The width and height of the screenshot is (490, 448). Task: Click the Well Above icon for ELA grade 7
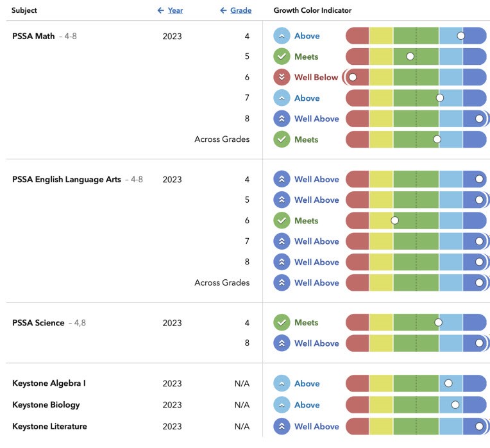pyautogui.click(x=282, y=241)
